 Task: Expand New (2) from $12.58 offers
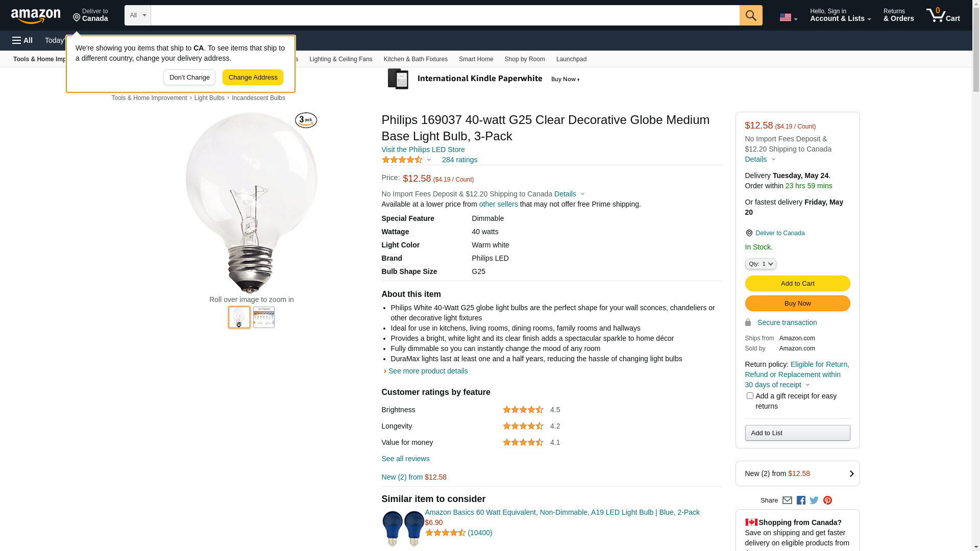(797, 473)
